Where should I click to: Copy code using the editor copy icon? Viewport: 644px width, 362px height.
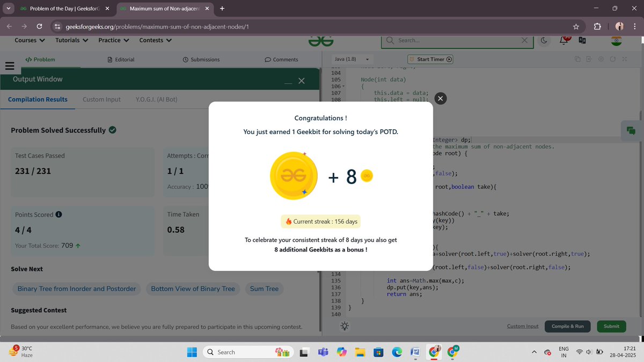pos(577,59)
